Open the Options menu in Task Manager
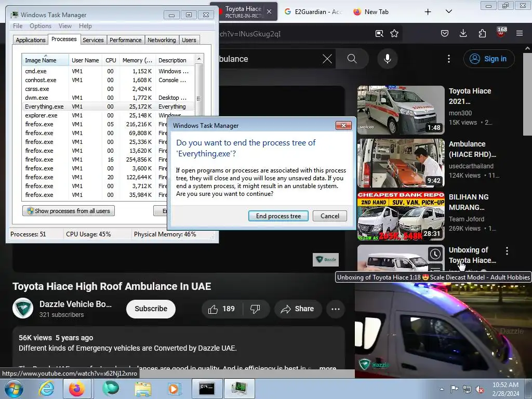 (41, 26)
